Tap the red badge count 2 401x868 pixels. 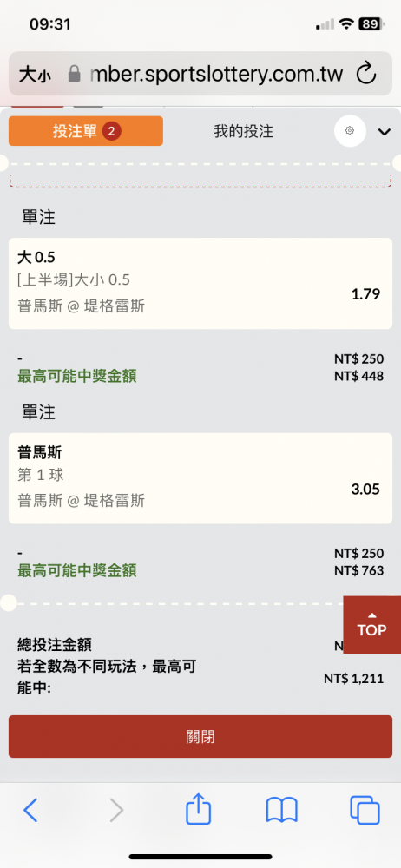[x=112, y=131]
